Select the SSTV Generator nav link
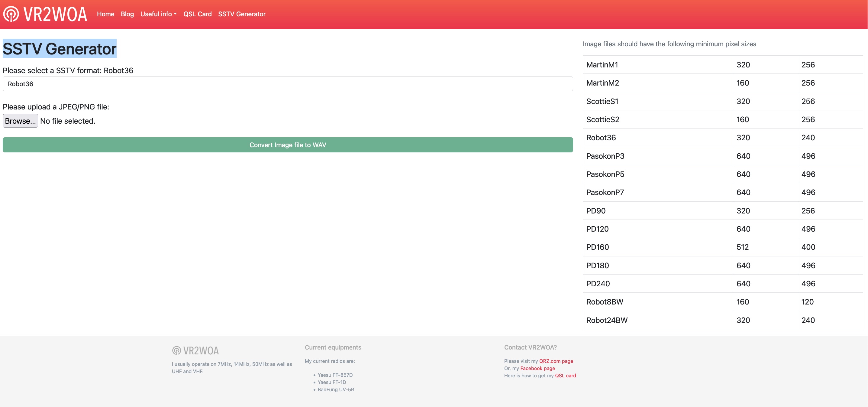The width and height of the screenshot is (868, 407). [242, 14]
